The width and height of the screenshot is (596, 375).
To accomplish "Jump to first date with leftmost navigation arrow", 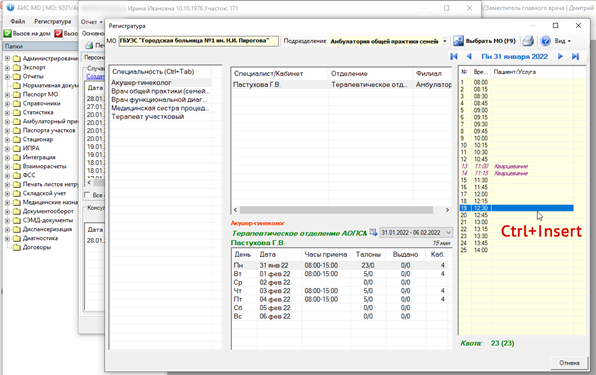I will [454, 56].
